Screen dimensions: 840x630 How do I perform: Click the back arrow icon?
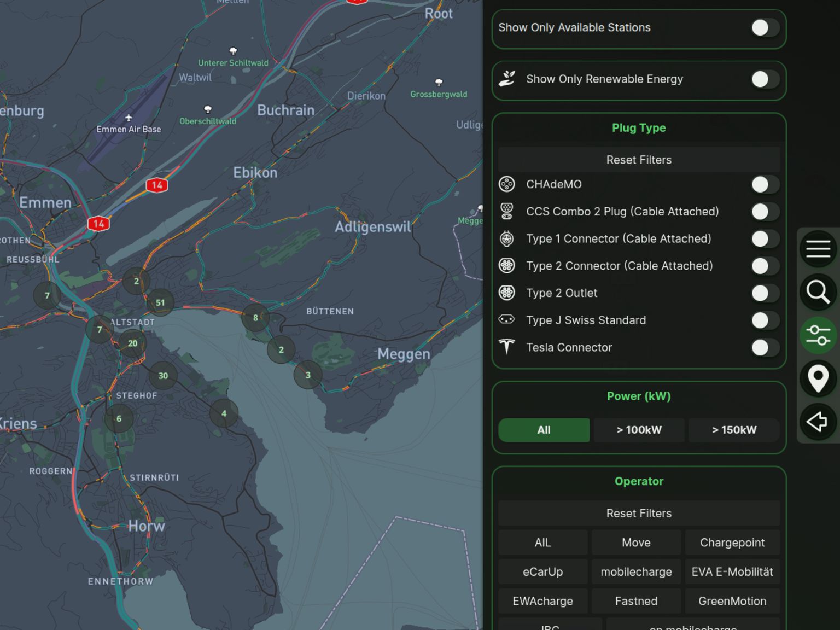pos(818,421)
